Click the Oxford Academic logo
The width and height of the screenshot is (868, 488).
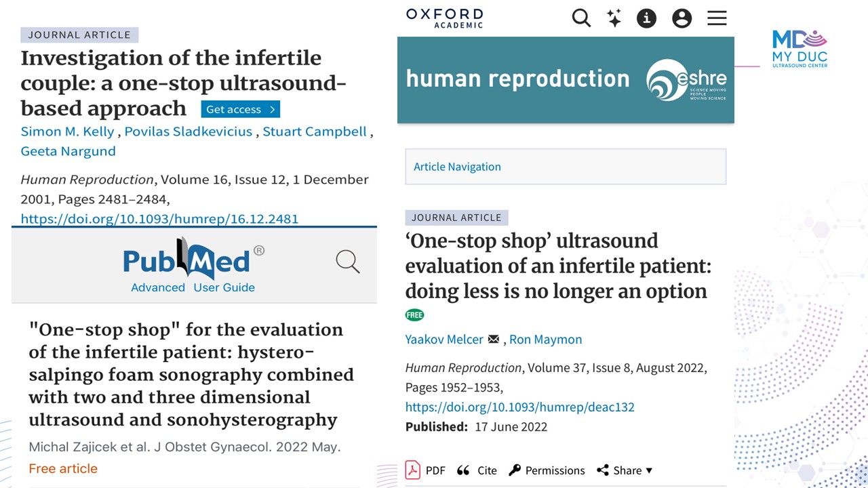(x=445, y=18)
